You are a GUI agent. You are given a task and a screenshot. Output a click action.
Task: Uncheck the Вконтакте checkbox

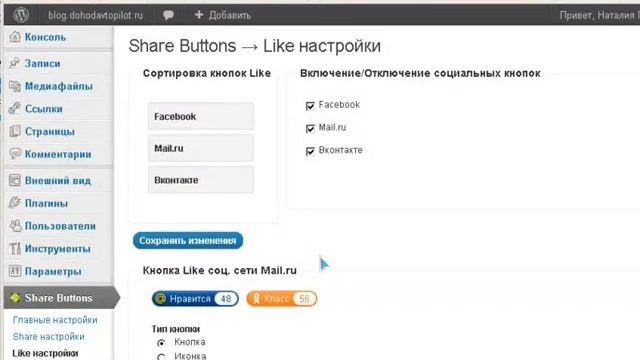pos(310,151)
